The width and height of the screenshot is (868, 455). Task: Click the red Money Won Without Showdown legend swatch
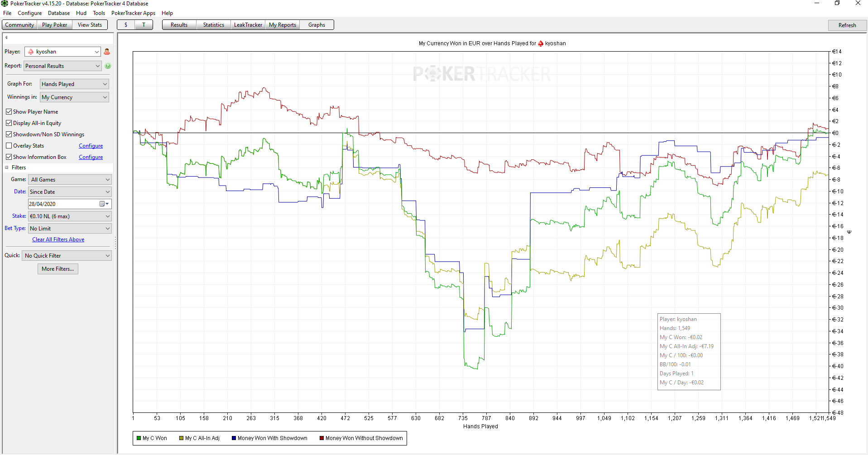[321, 438]
